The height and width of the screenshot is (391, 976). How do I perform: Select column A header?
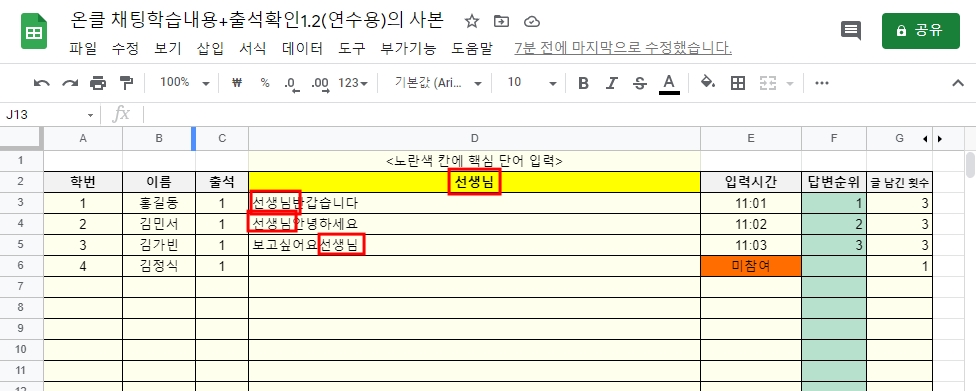(x=83, y=139)
